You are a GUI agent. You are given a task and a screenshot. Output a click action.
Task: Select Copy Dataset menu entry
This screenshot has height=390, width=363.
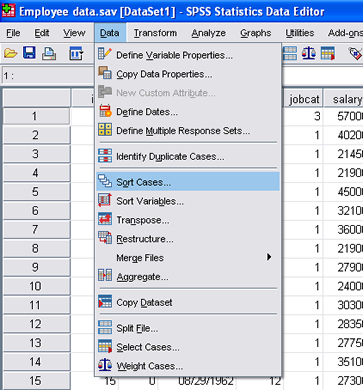point(188,302)
